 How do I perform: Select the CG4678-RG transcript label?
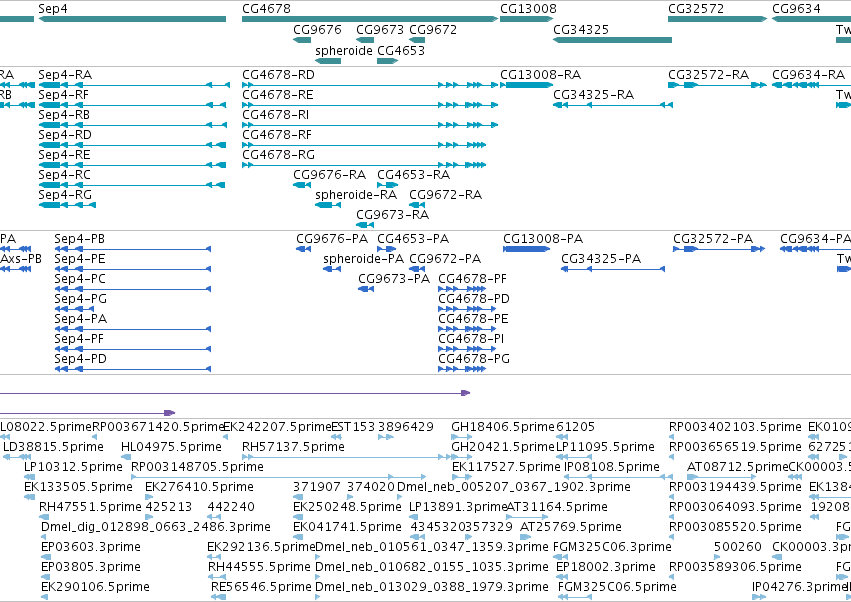pyautogui.click(x=278, y=155)
